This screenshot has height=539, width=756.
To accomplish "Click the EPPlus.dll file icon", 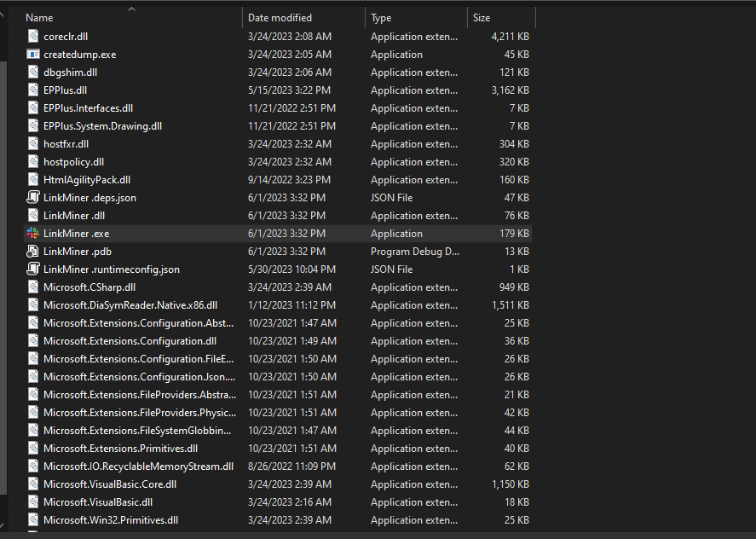I will tap(32, 90).
